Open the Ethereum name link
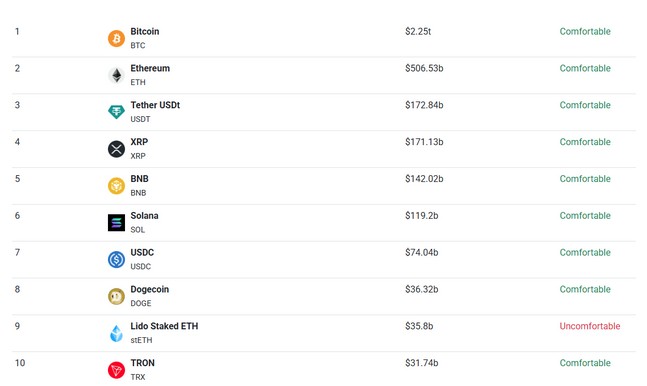 pos(150,68)
